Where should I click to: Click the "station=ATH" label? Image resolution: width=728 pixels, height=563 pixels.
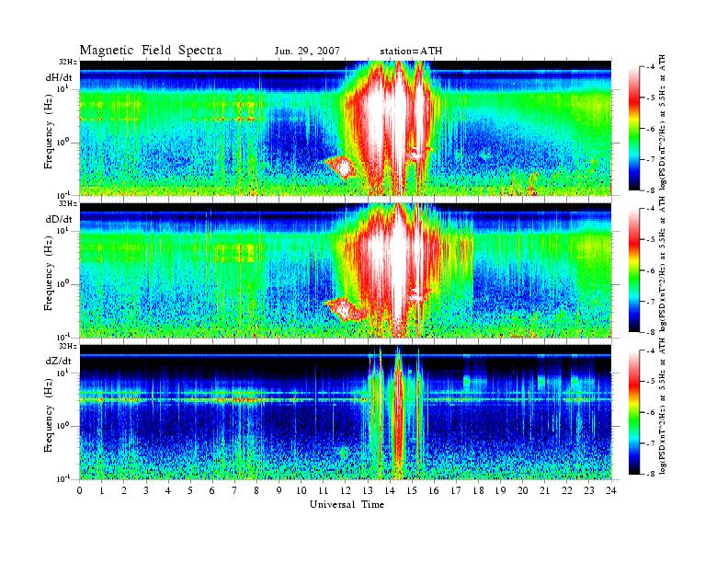coord(411,52)
